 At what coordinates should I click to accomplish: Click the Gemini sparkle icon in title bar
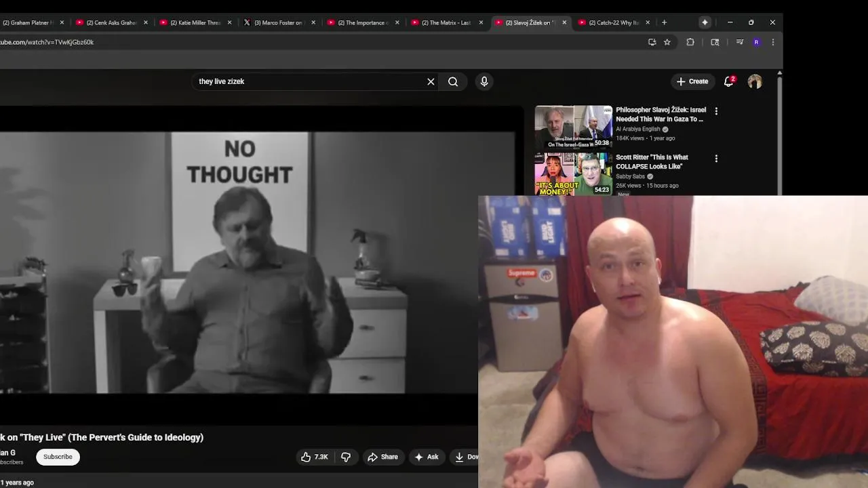pos(705,22)
